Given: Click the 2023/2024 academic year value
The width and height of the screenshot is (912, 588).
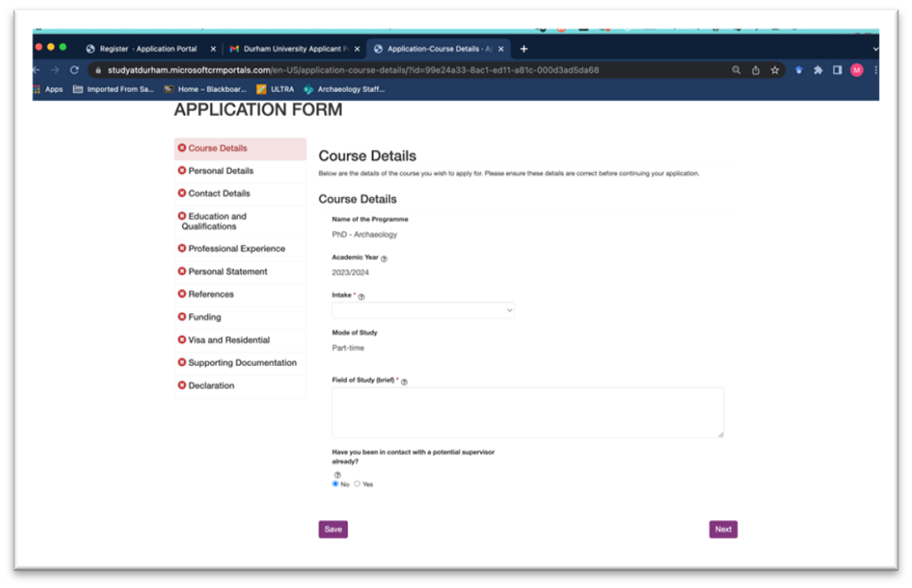Looking at the screenshot, I should [350, 272].
